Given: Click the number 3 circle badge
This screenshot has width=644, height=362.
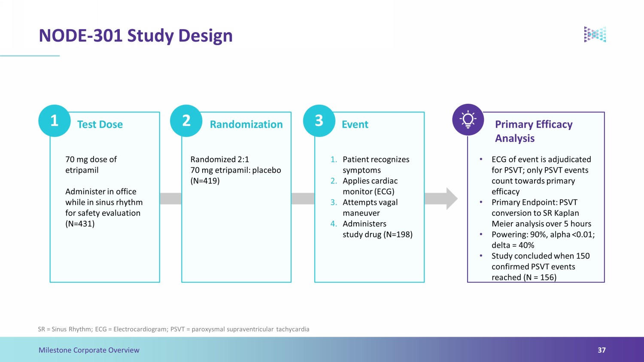Looking at the screenshot, I should click(319, 121).
